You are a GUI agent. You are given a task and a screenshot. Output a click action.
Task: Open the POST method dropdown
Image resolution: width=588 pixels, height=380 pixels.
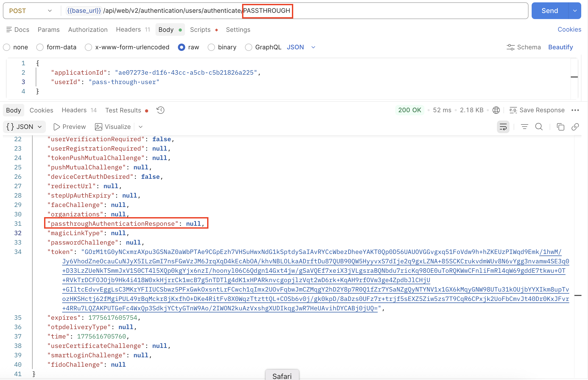30,11
